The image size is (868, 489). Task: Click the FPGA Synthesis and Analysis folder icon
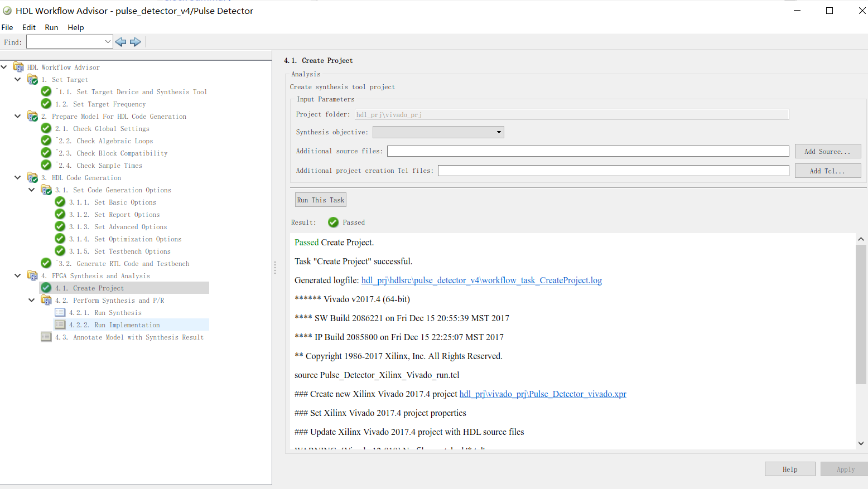pyautogui.click(x=32, y=275)
